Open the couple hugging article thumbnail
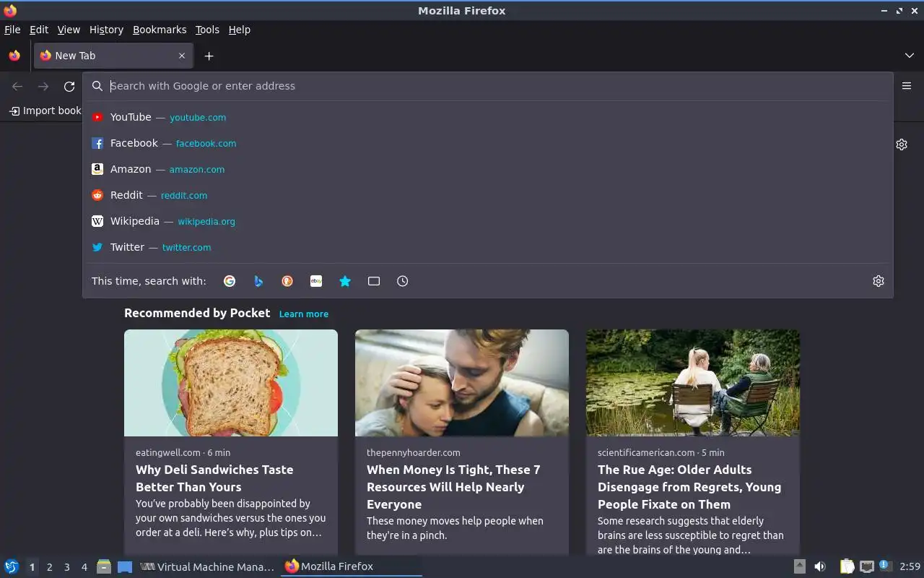Viewport: 924px width, 578px height. [x=462, y=383]
